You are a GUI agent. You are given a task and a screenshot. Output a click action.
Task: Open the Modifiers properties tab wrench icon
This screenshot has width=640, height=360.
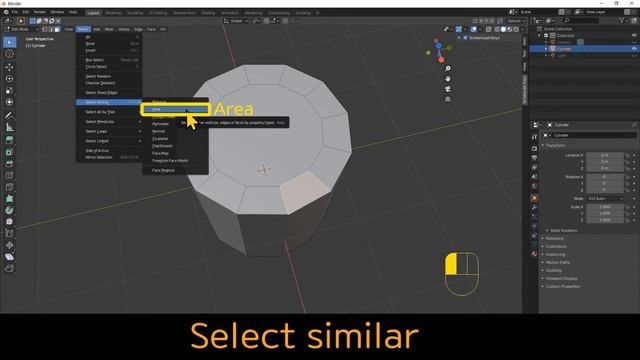coord(534,207)
